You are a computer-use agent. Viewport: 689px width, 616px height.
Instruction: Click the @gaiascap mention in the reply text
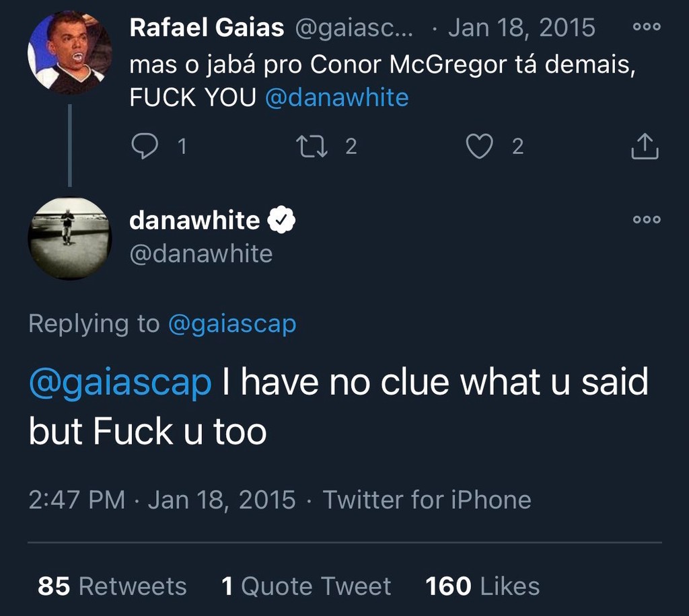point(120,383)
